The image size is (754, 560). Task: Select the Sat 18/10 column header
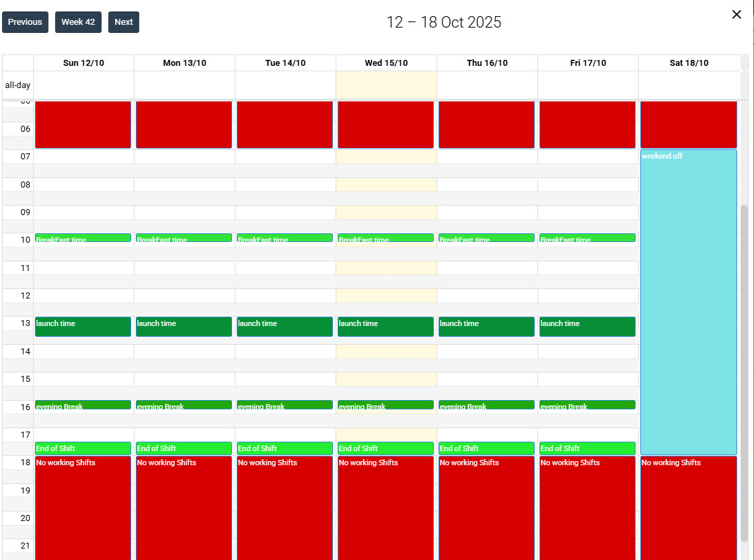click(x=689, y=63)
